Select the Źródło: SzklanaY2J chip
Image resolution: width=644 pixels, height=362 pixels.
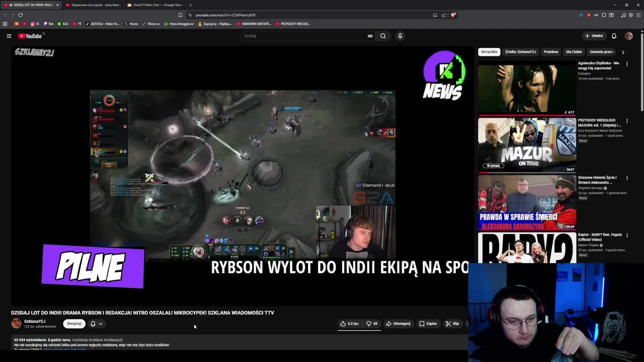(520, 52)
